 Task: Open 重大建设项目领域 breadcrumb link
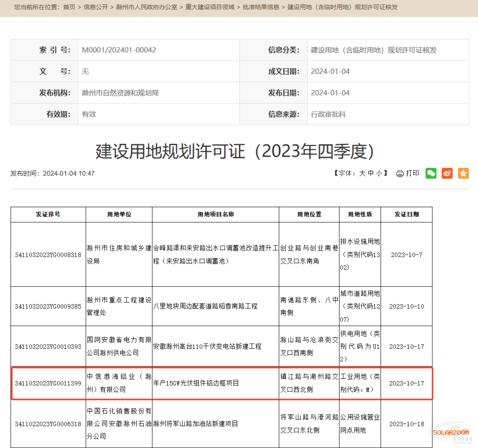coord(210,7)
